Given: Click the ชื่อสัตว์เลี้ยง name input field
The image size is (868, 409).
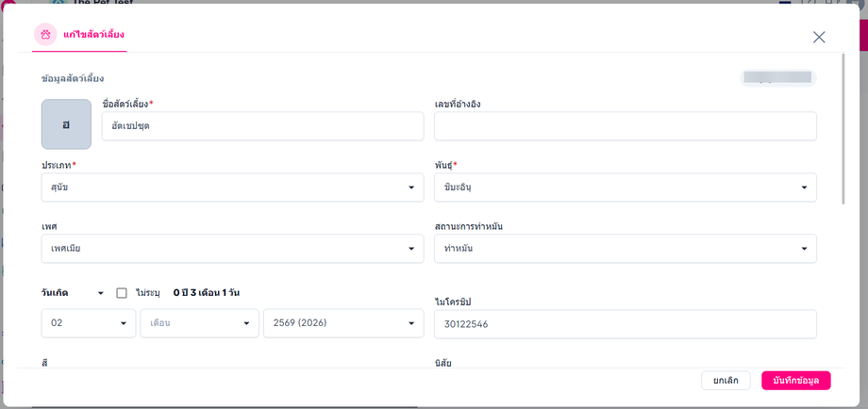Looking at the screenshot, I should (x=262, y=126).
